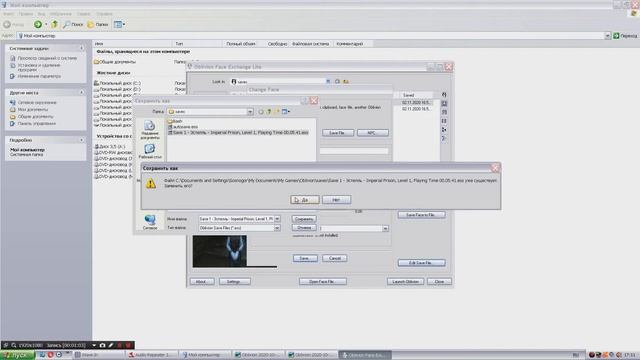Click the Переход go button
The height and width of the screenshot is (360, 640).
point(625,36)
